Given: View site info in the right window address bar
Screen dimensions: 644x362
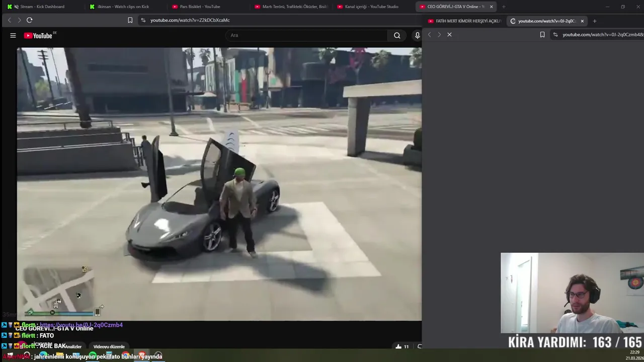Looking at the screenshot, I should pos(555,35).
